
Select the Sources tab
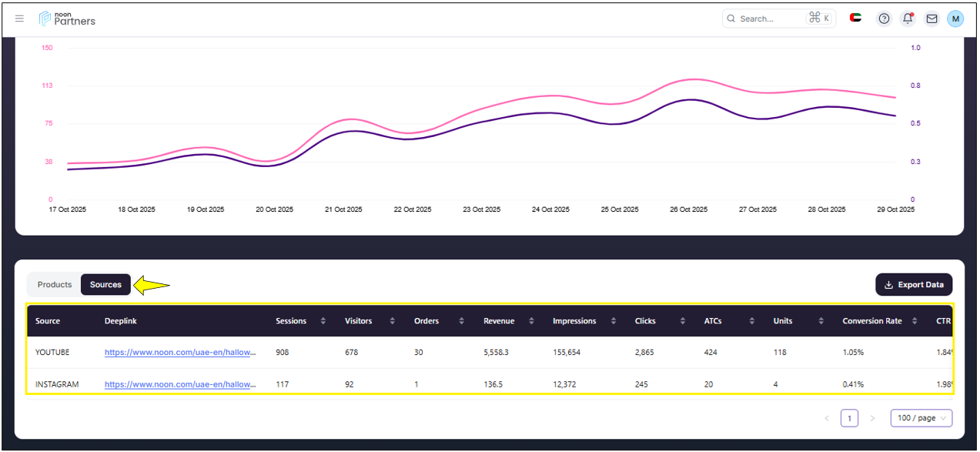tap(105, 285)
